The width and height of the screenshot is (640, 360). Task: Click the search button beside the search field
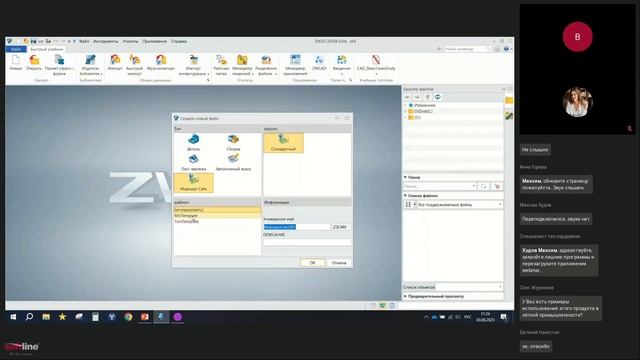(484, 186)
